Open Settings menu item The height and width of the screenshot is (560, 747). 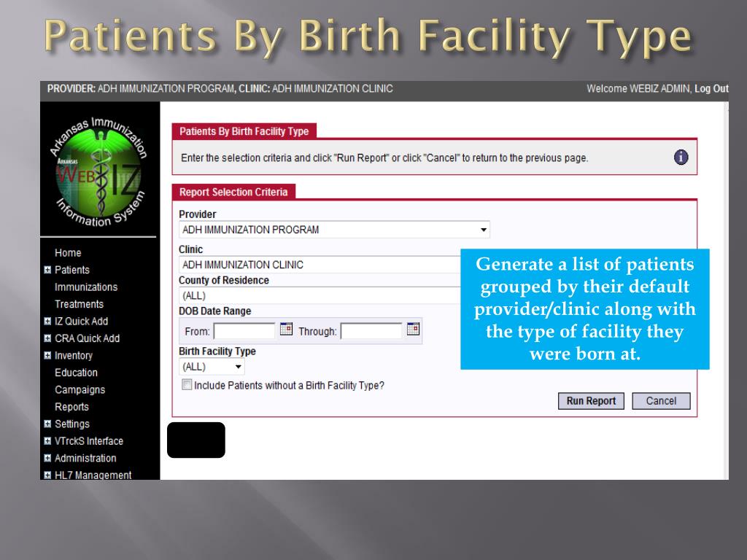pyautogui.click(x=72, y=424)
